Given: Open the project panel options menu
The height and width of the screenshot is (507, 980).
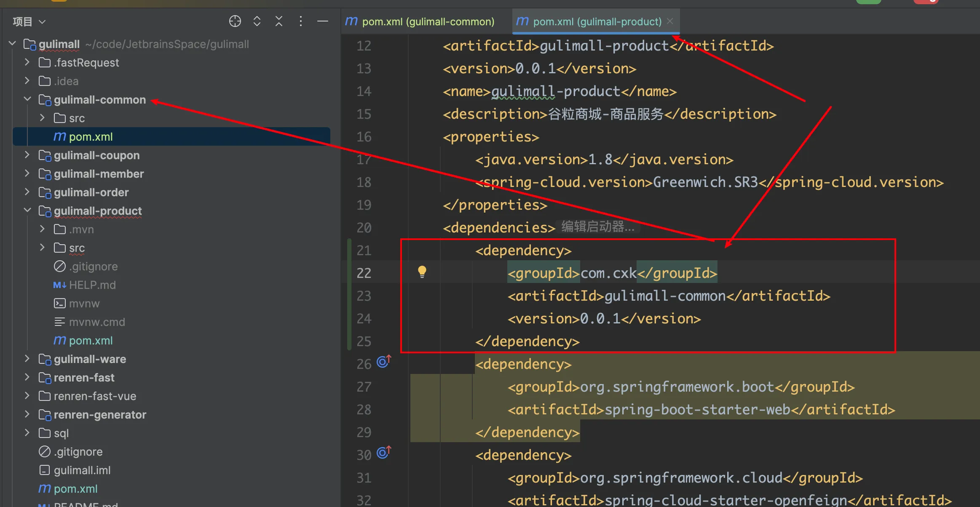Looking at the screenshot, I should [x=301, y=21].
